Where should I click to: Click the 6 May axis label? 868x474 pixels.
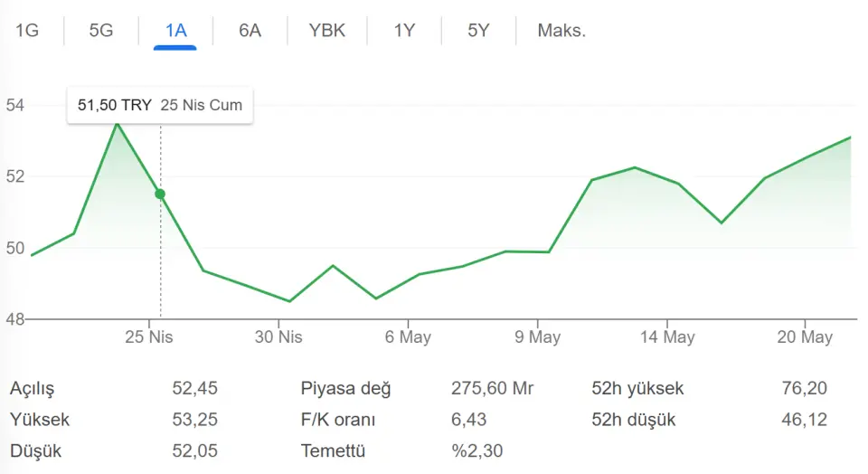click(408, 337)
